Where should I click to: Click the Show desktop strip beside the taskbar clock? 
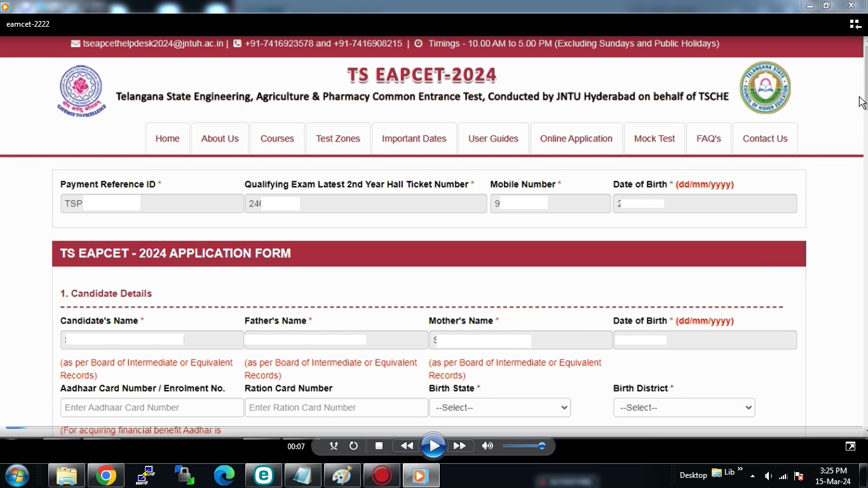click(x=863, y=475)
